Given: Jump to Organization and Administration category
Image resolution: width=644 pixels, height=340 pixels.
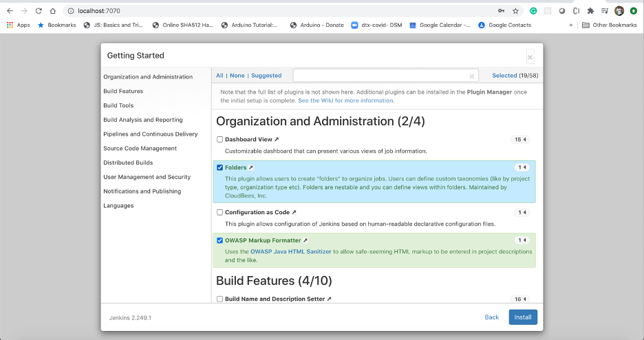Looking at the screenshot, I should pos(148,77).
